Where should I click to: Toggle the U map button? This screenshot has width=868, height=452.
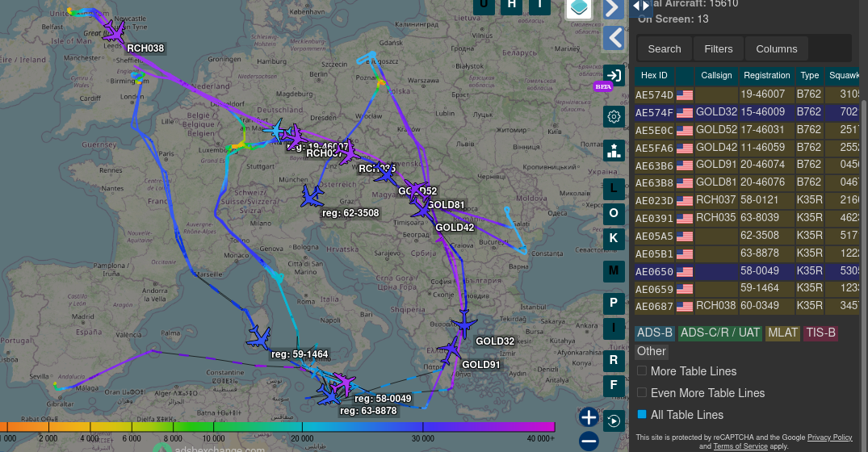click(x=484, y=6)
